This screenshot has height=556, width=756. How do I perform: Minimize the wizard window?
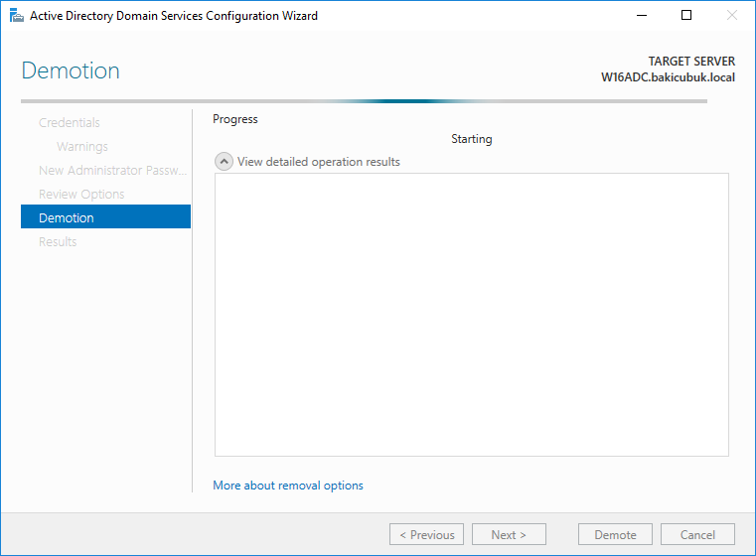[642, 16]
